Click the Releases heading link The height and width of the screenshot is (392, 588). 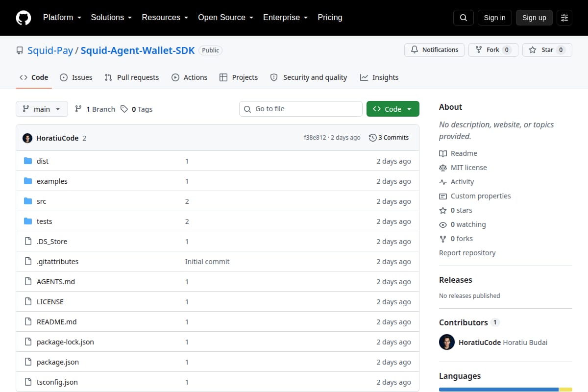tap(456, 280)
